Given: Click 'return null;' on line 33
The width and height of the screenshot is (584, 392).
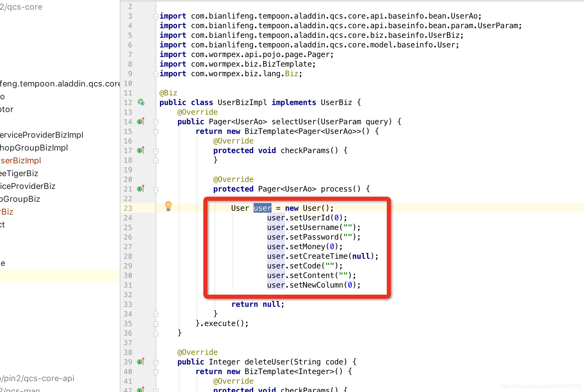Looking at the screenshot, I should 258,304.
